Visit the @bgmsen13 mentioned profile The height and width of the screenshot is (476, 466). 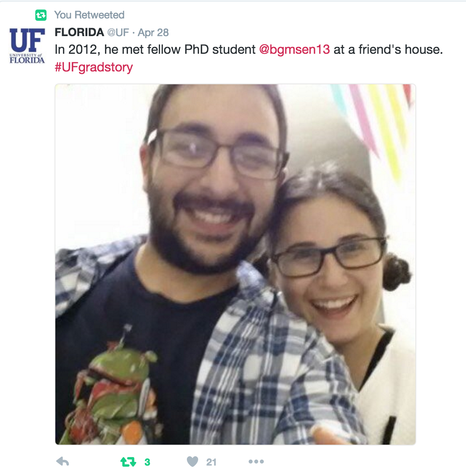point(294,49)
